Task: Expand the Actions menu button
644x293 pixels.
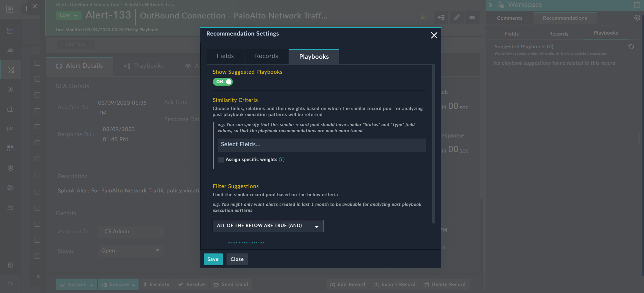Action: click(x=76, y=284)
